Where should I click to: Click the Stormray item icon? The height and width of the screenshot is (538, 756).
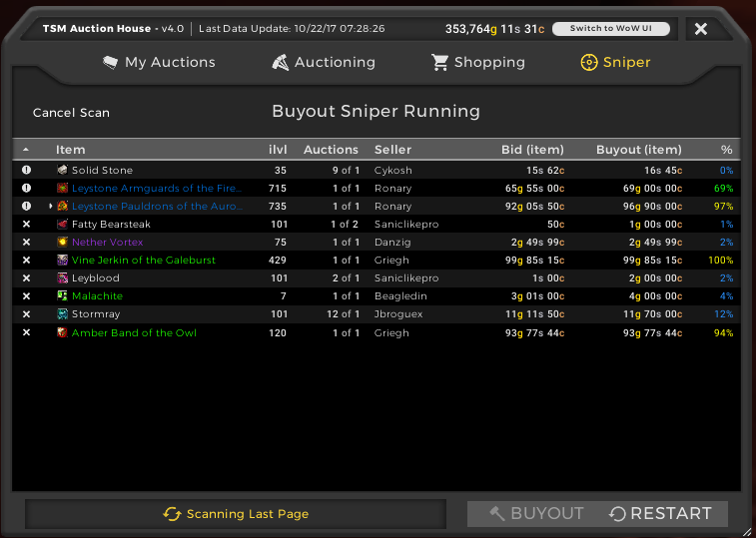(x=62, y=313)
